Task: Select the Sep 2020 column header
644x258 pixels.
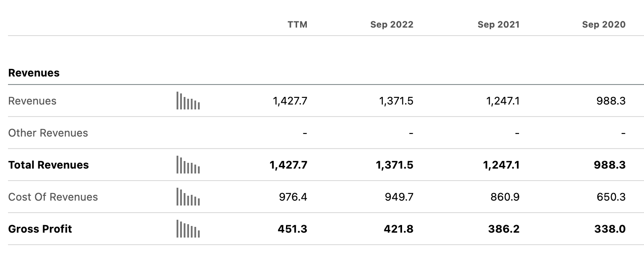Action: pos(604,24)
